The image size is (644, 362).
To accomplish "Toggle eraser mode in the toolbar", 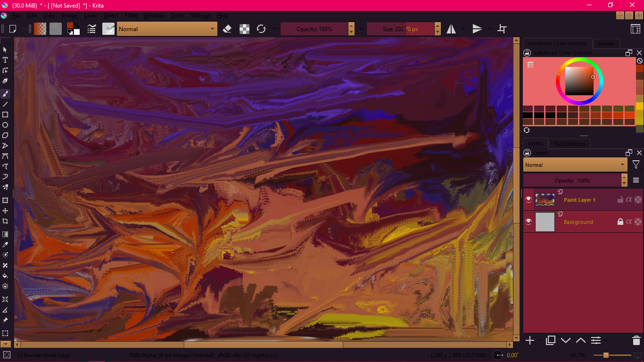I will [227, 29].
